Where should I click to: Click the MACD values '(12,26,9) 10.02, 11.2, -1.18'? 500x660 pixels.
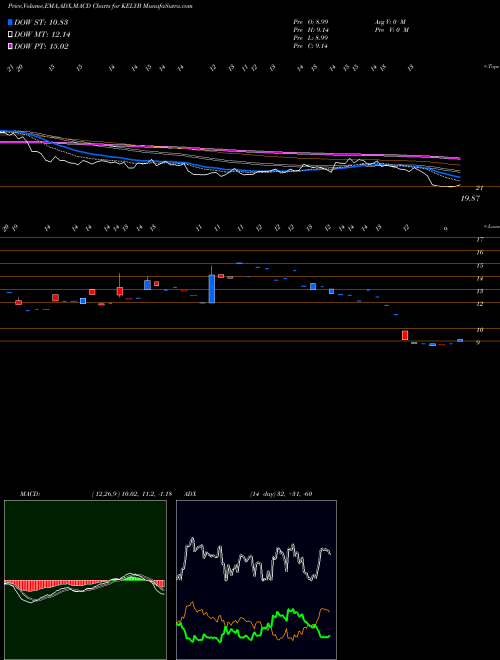(132, 494)
